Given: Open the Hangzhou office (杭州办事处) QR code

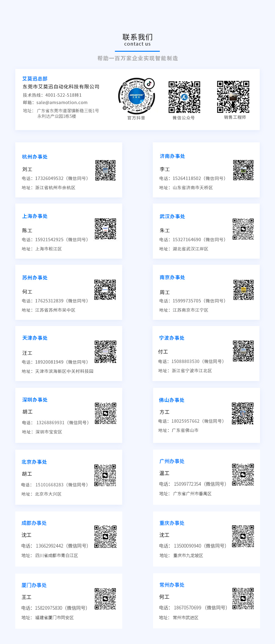Looking at the screenshot, I should (x=105, y=170).
